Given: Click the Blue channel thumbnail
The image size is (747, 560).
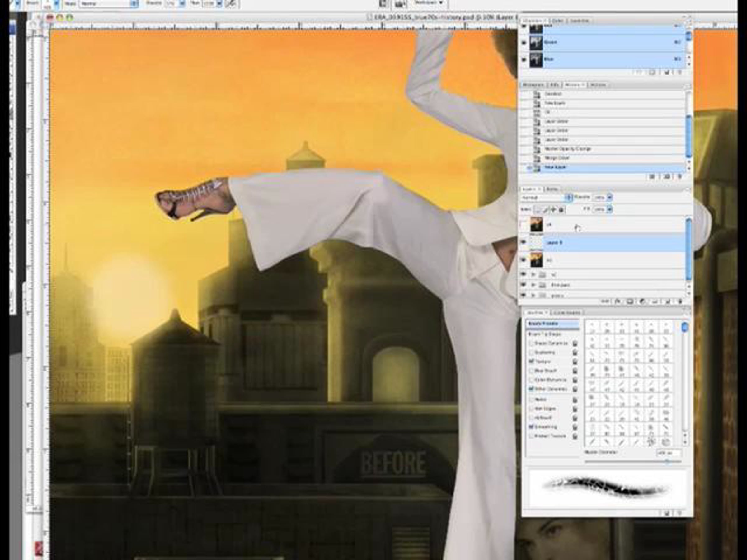Looking at the screenshot, I should point(536,59).
